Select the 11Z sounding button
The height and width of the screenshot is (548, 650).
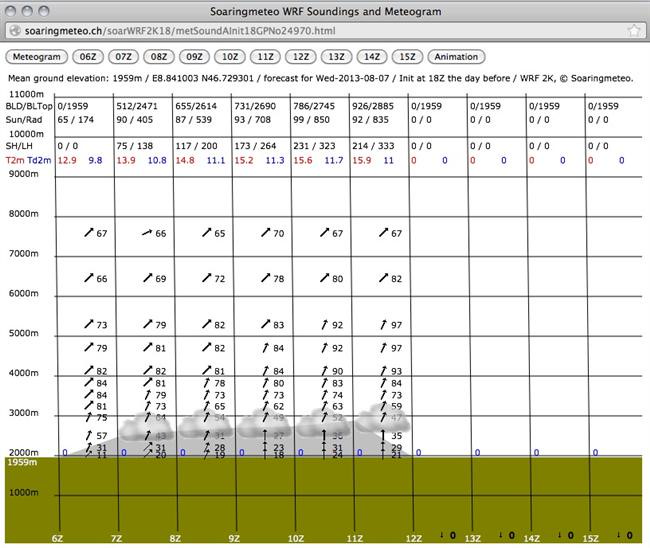coord(265,57)
